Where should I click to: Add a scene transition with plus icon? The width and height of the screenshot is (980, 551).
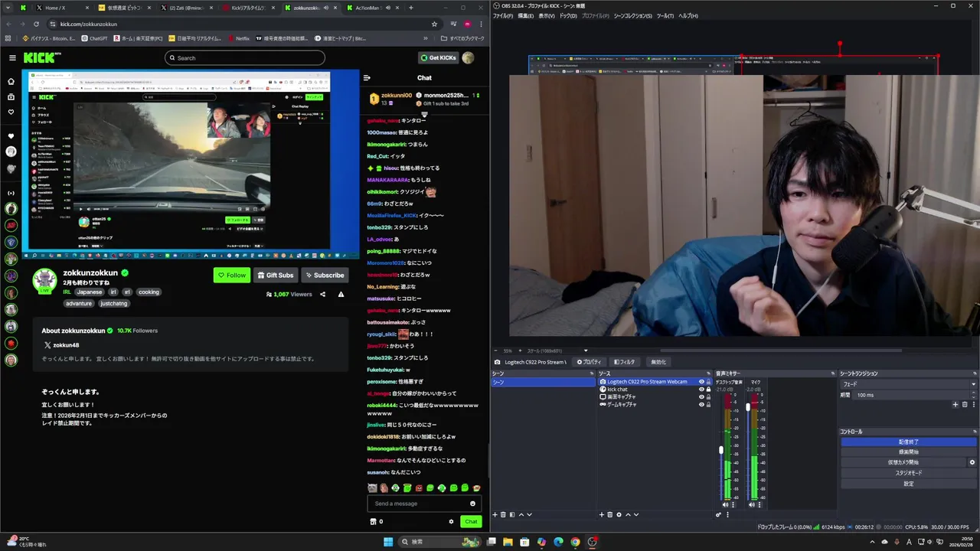coord(955,405)
